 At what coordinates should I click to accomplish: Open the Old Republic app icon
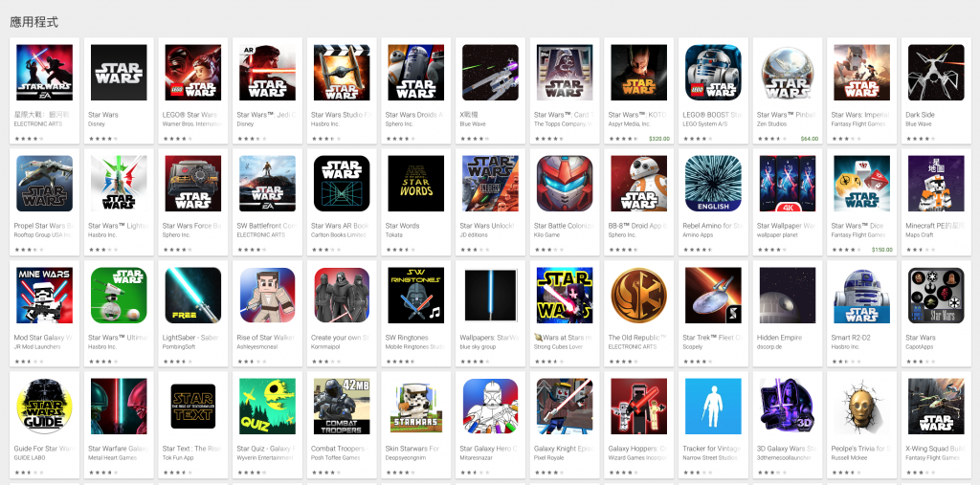[x=638, y=295]
